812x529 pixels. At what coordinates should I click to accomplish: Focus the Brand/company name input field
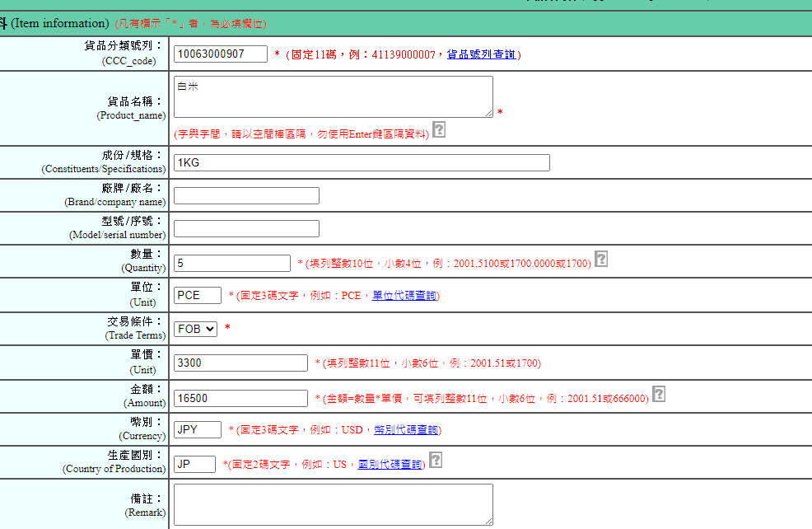(x=246, y=196)
